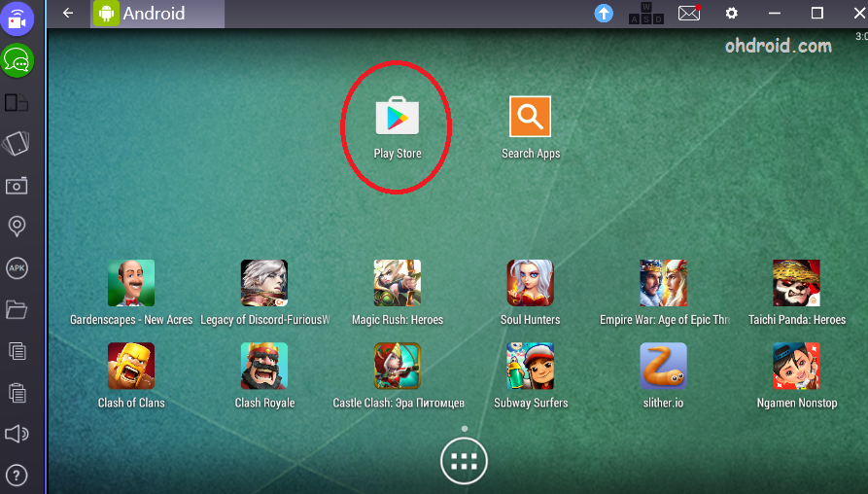Open the Search Apps icon

point(531,117)
